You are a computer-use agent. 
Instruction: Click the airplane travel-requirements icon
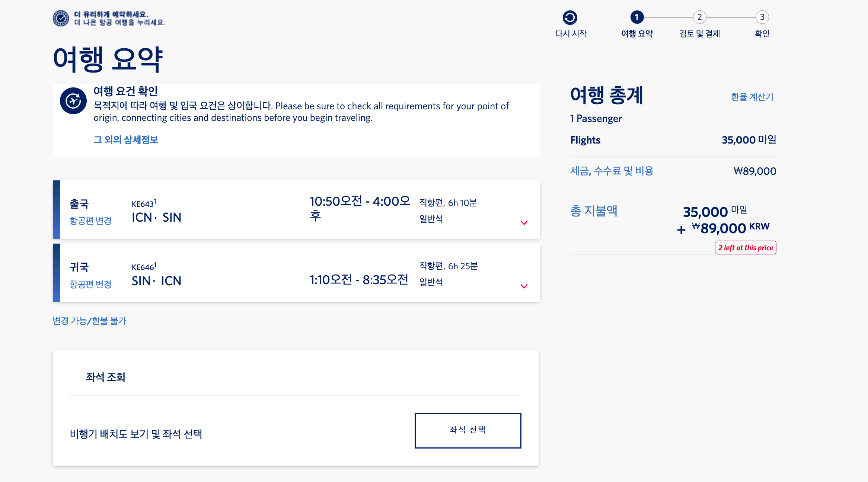point(74,100)
